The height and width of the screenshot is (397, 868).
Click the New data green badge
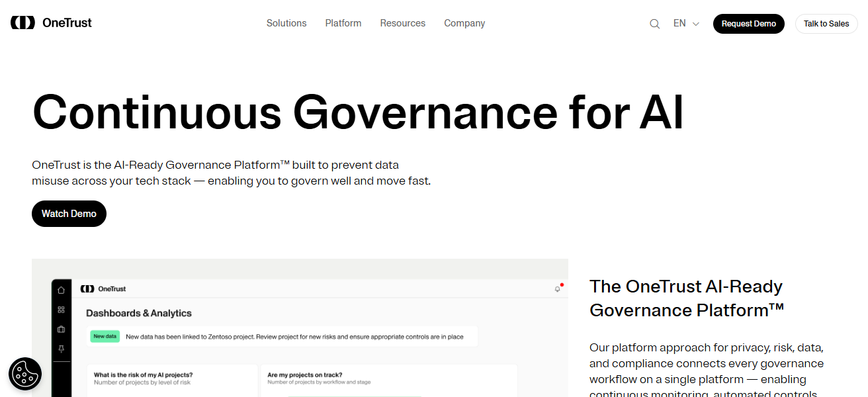[105, 336]
